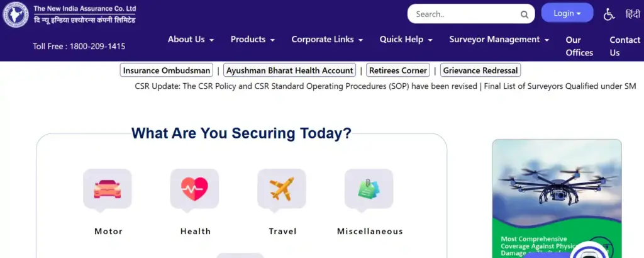Image resolution: width=644 pixels, height=258 pixels.
Task: Select the Travel insurance airplane icon
Action: 282,189
